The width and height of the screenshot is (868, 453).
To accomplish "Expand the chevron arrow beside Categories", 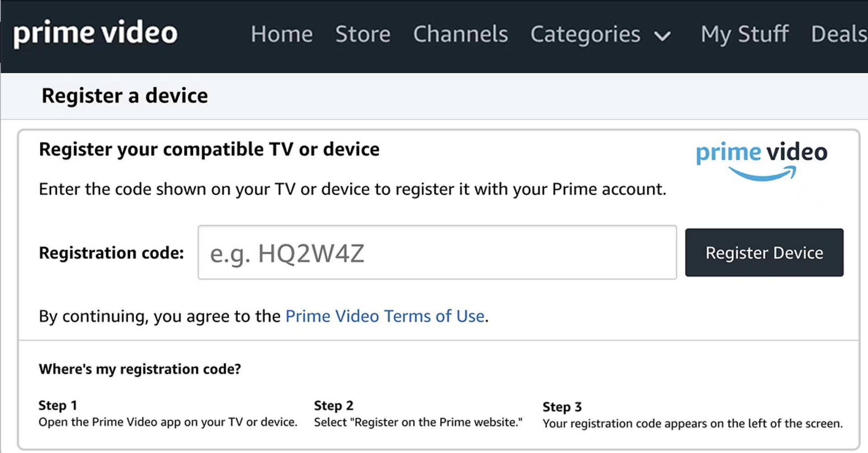I will (x=663, y=36).
